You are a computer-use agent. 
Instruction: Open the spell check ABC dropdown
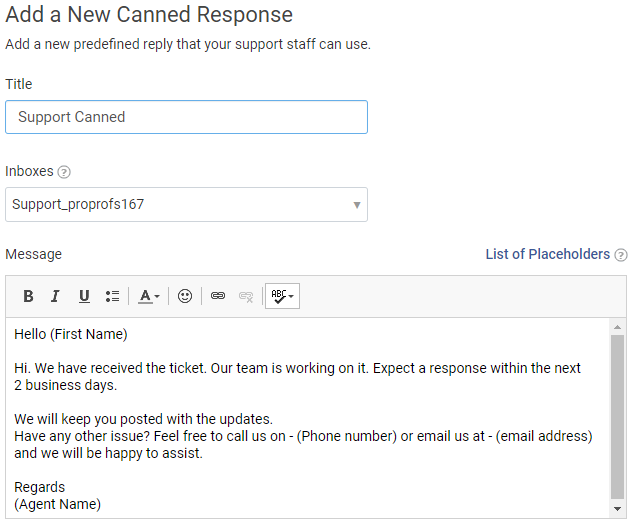[x=282, y=296]
